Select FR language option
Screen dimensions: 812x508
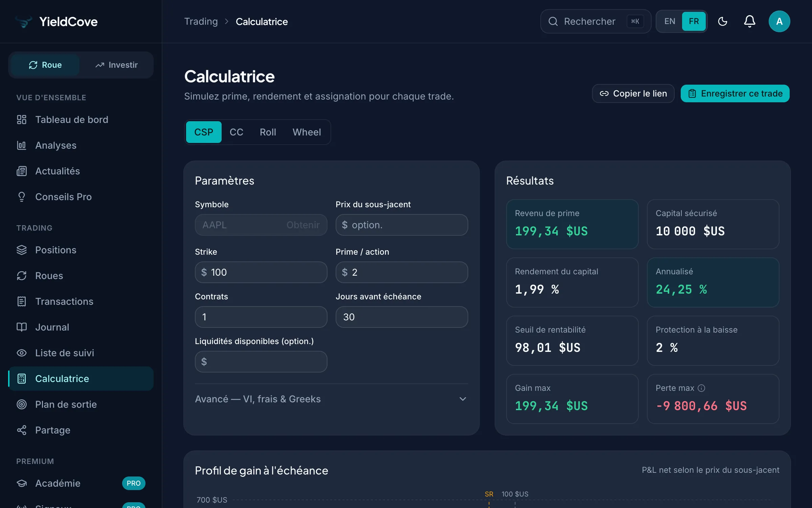694,21
